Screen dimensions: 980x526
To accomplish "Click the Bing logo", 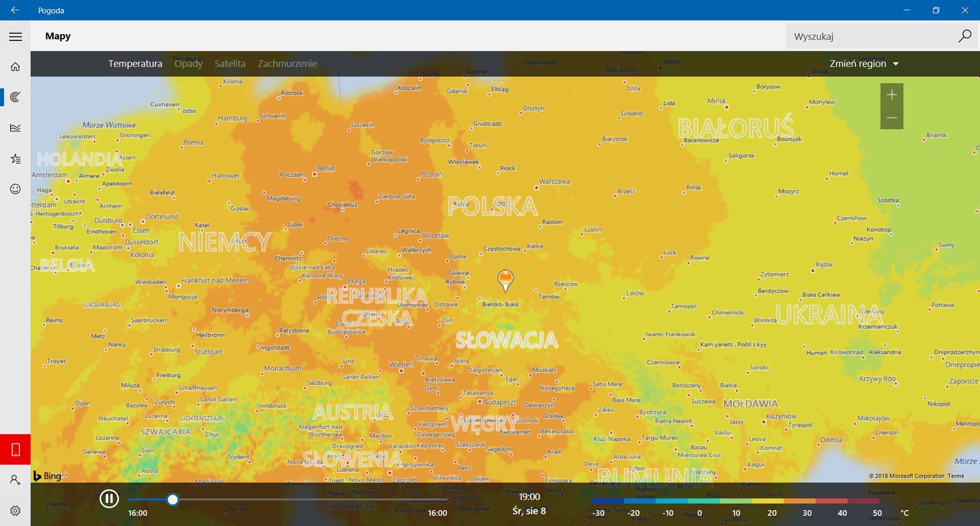I will point(47,476).
